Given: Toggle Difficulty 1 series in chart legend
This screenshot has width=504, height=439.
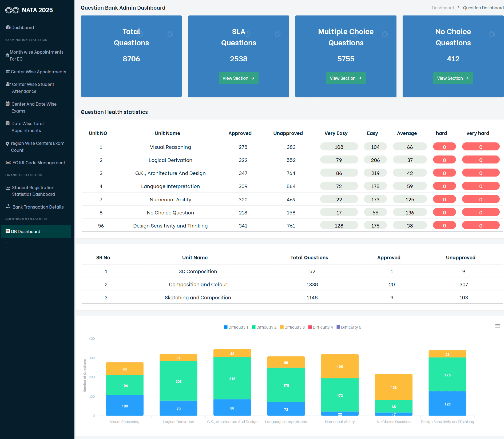Looking at the screenshot, I should (x=236, y=327).
